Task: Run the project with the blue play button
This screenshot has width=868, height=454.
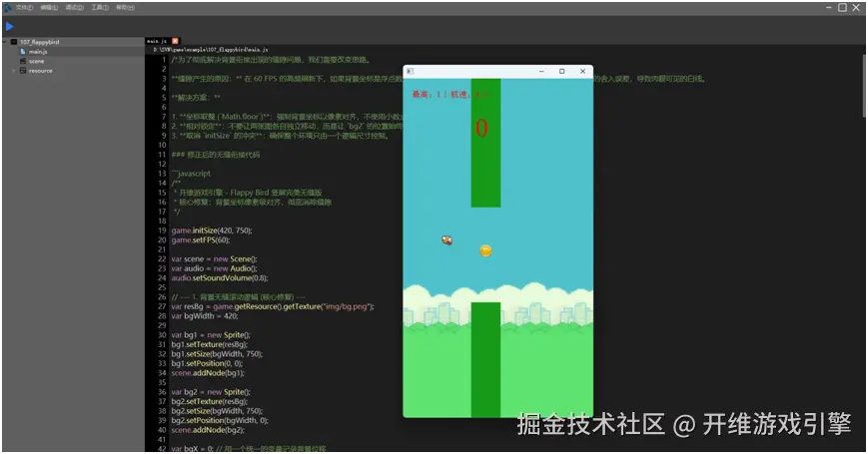Action: click(x=9, y=26)
